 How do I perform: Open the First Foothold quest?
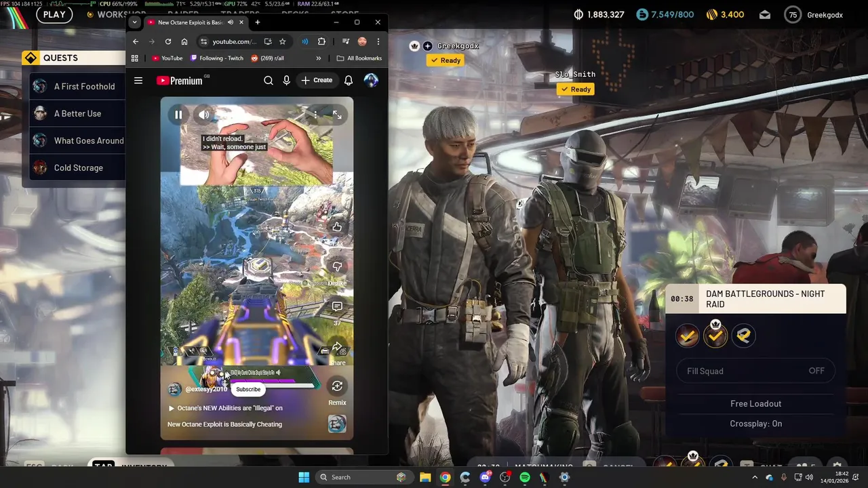[78, 86]
